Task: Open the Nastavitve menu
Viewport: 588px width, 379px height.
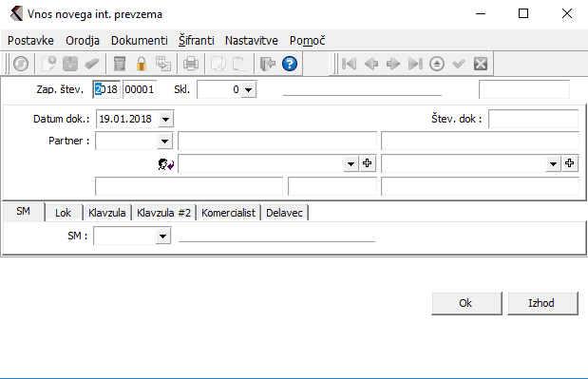Action: tap(251, 41)
